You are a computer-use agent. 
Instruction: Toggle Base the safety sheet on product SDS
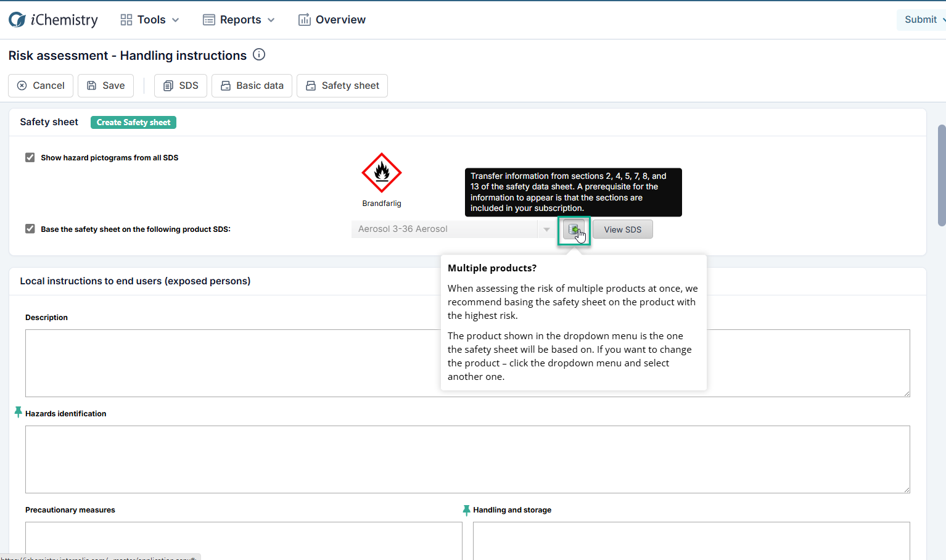(30, 229)
